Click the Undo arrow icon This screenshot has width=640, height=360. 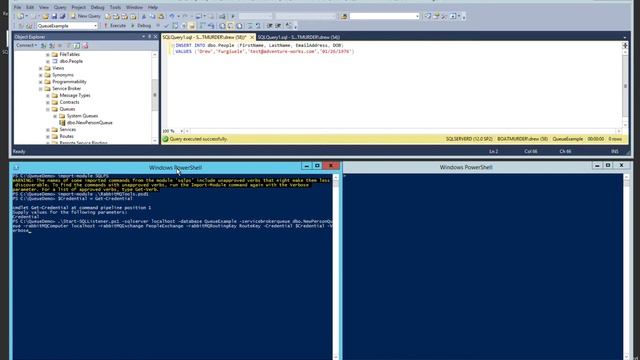(x=172, y=16)
